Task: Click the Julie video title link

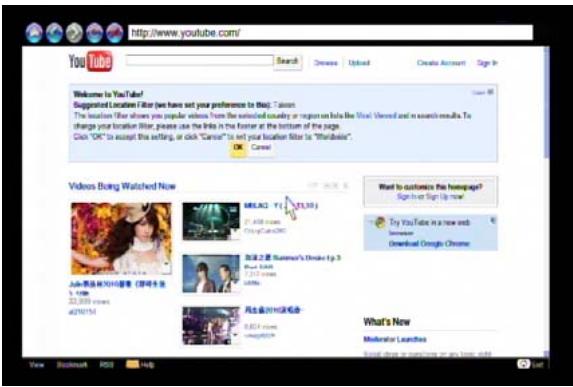Action: pyautogui.click(x=117, y=288)
